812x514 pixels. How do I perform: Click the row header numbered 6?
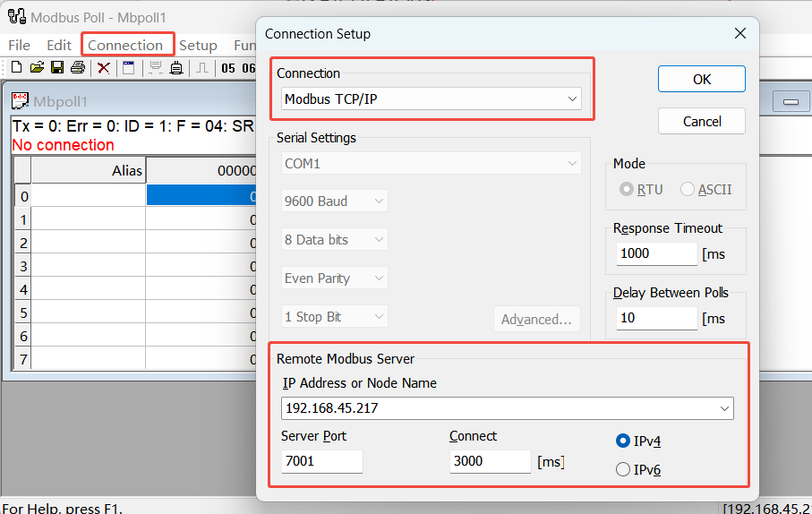pyautogui.click(x=22, y=337)
